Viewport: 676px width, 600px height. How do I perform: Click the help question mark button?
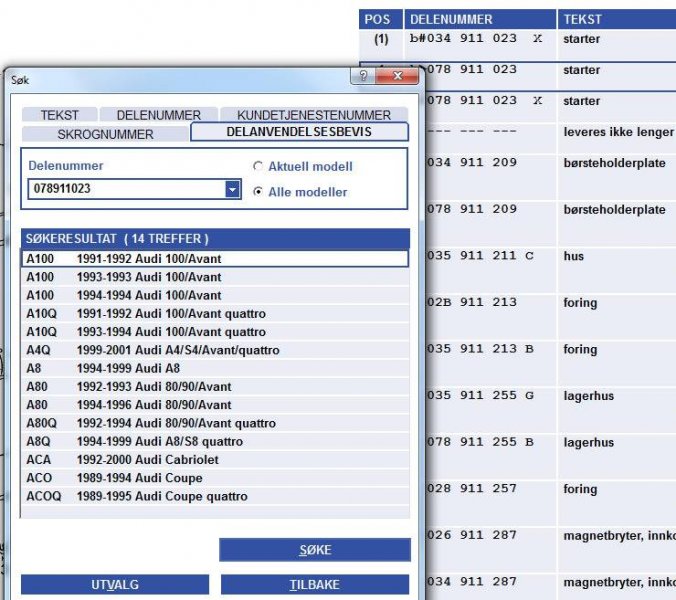pos(362,77)
